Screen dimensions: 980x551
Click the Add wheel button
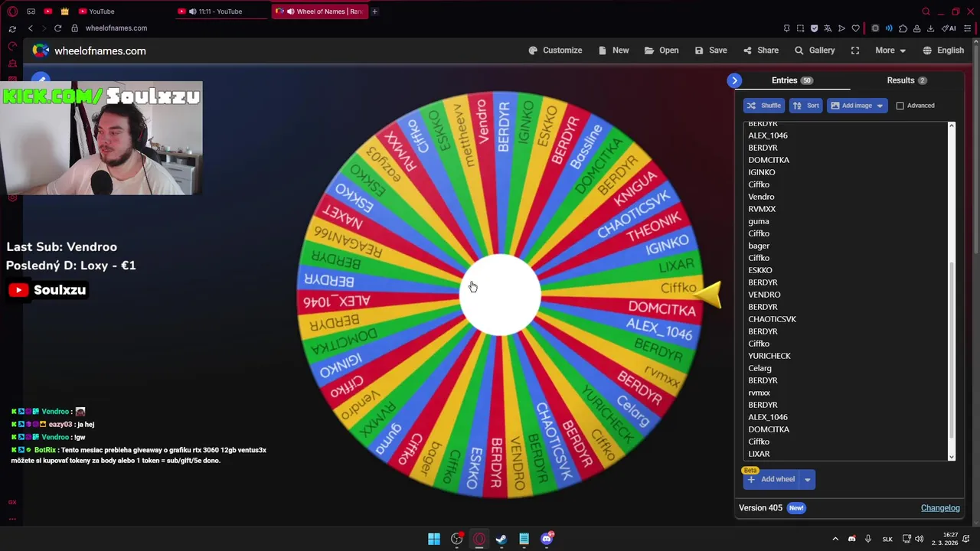point(771,479)
